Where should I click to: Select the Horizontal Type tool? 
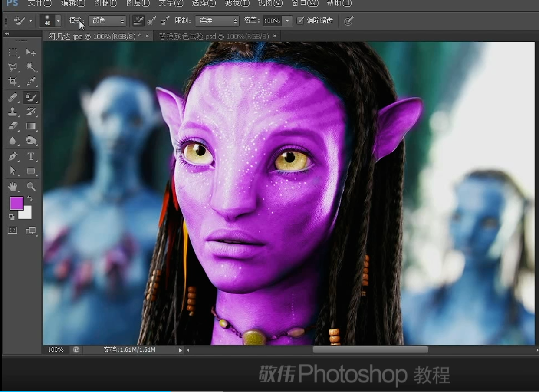coord(31,156)
